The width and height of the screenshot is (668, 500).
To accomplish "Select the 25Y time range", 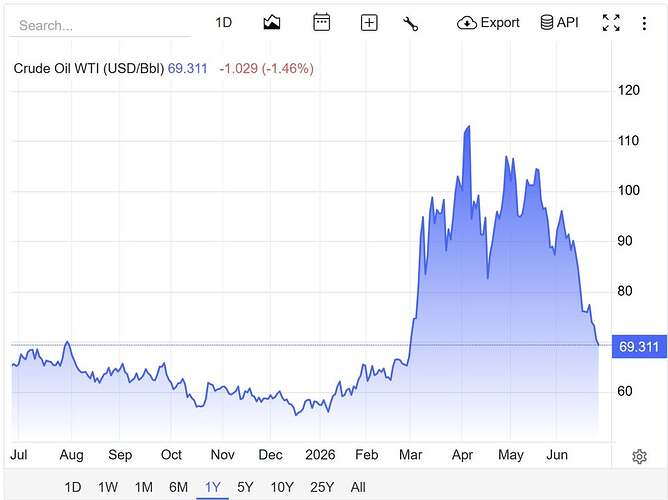I will pyautogui.click(x=322, y=487).
